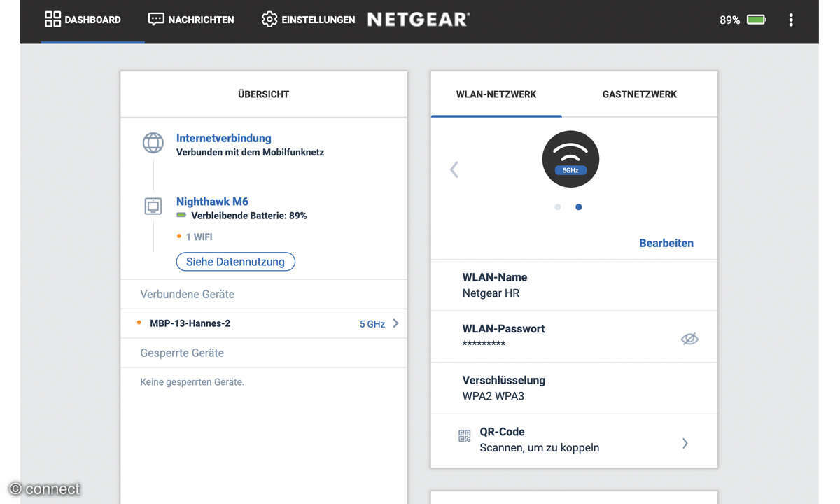The height and width of the screenshot is (504, 840).
Task: Select the MBP-13-Hannes-2 connected device
Action: 264,323
